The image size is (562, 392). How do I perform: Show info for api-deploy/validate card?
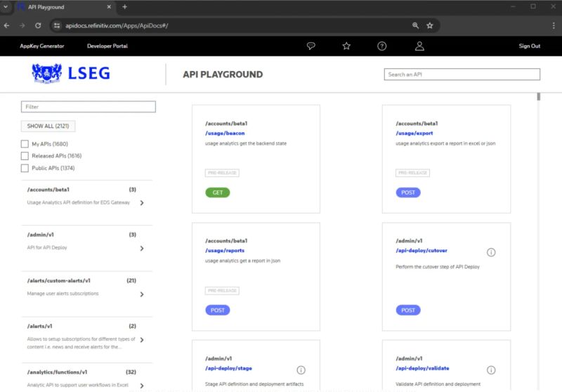pos(491,370)
